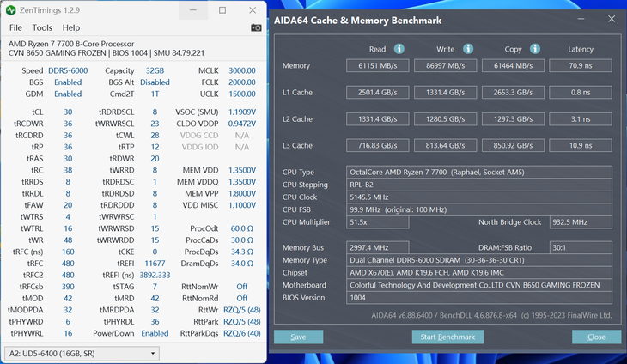Click the tREFI (ns) value 3892.333
Screen dimensions: 627x364
pos(155,275)
